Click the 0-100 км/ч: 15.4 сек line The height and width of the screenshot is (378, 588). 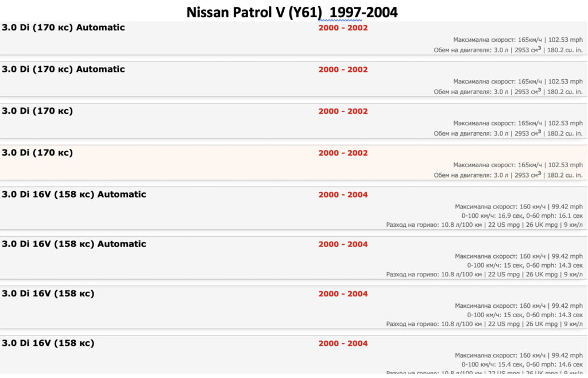(522, 364)
